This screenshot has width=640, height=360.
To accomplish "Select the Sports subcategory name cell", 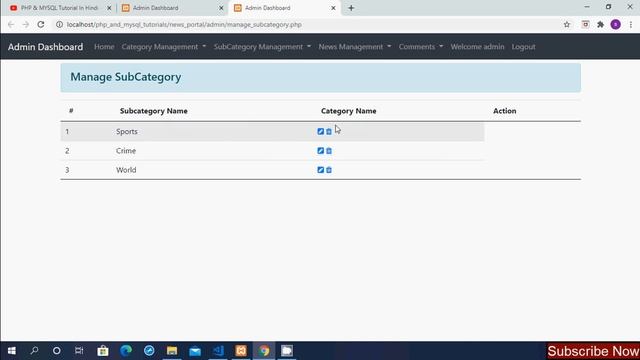I will (127, 131).
